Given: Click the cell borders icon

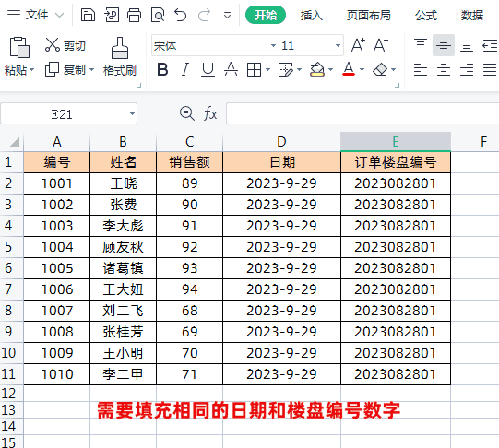Looking at the screenshot, I should 254,69.
